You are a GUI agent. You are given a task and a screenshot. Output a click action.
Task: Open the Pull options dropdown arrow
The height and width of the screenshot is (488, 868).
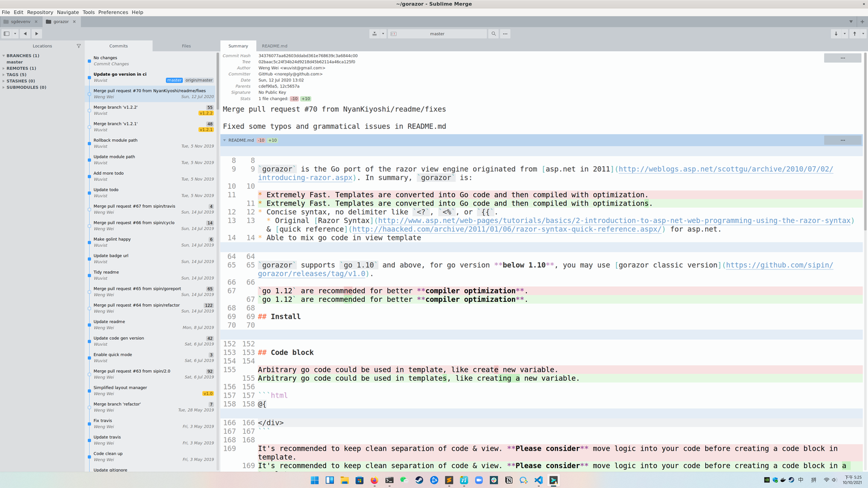[845, 33]
